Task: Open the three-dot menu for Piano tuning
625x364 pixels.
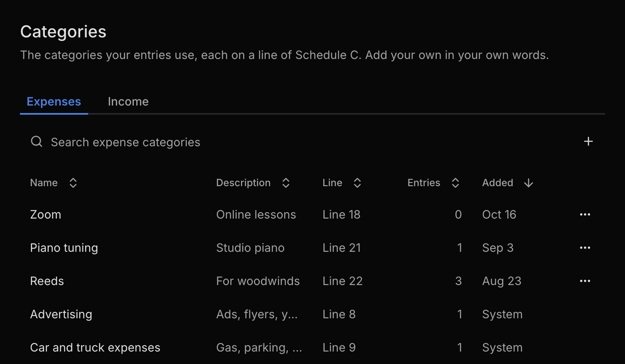Action: pyautogui.click(x=585, y=248)
